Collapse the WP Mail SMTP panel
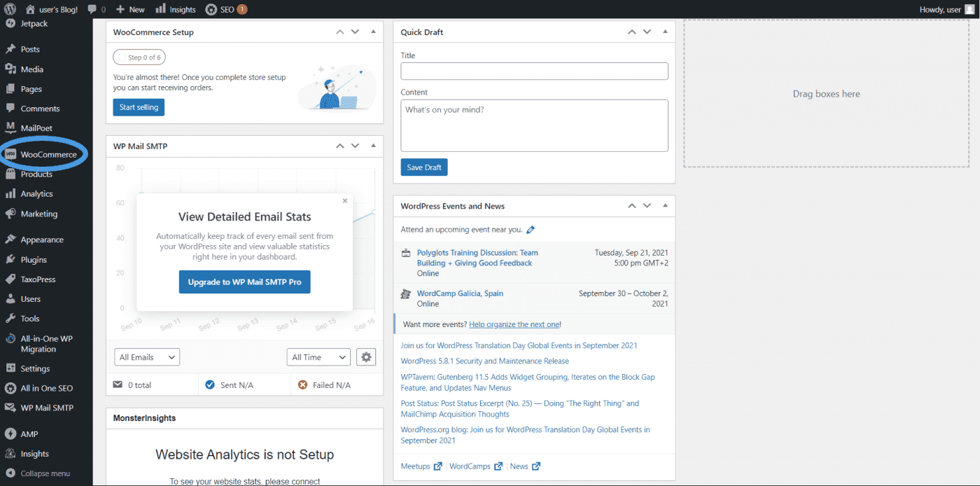Viewport: 980px width, 486px height. pos(373,146)
